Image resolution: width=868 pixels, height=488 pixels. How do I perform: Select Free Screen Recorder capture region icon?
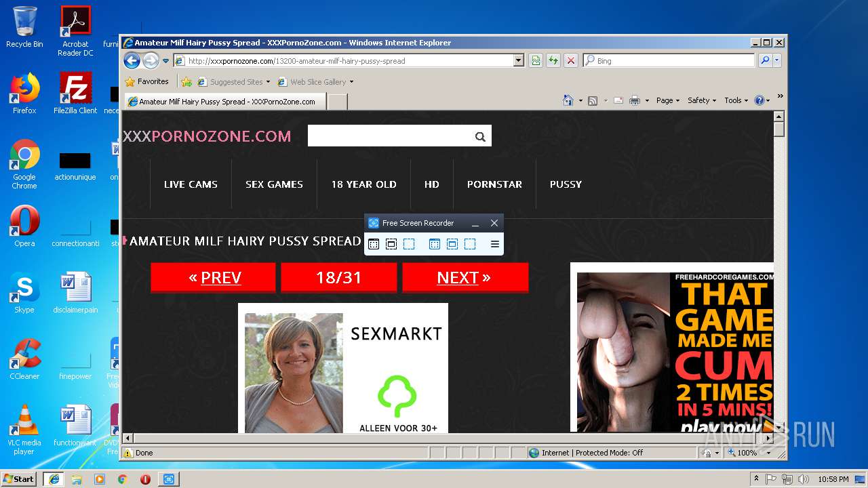pyautogui.click(x=409, y=244)
